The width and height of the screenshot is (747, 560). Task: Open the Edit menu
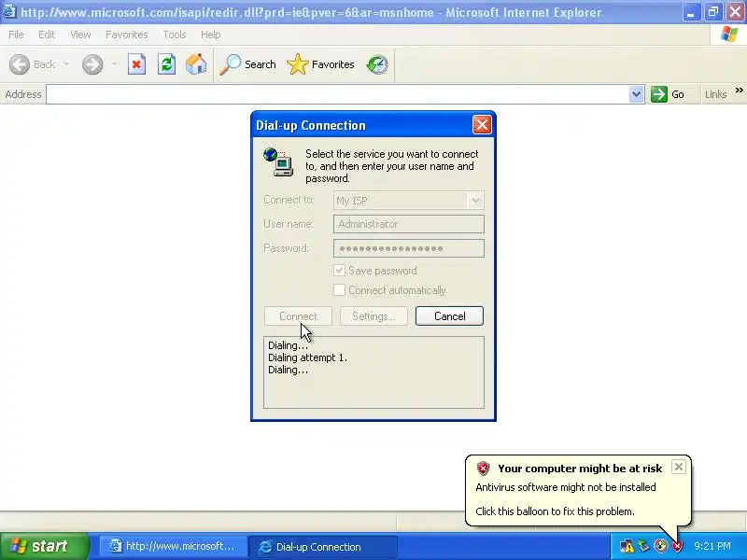[47, 35]
